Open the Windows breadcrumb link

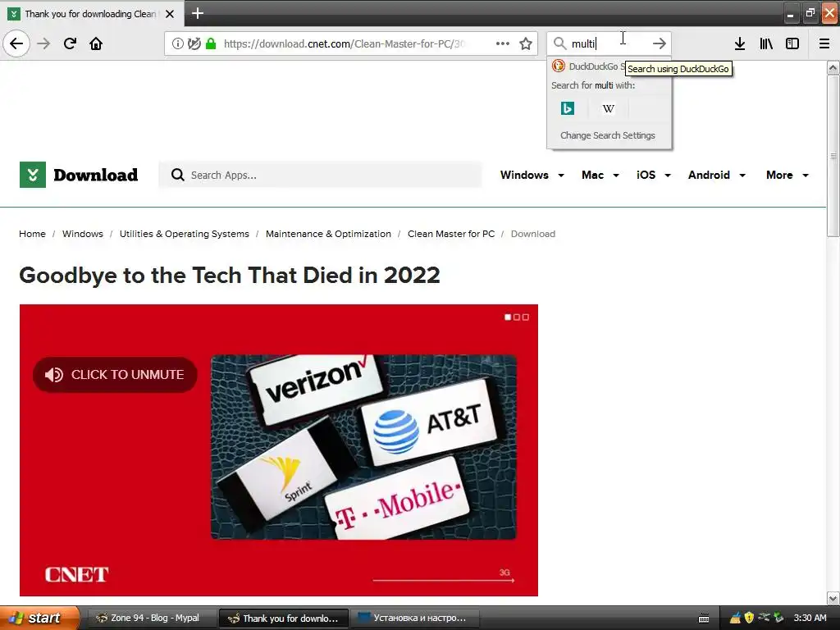coord(83,234)
